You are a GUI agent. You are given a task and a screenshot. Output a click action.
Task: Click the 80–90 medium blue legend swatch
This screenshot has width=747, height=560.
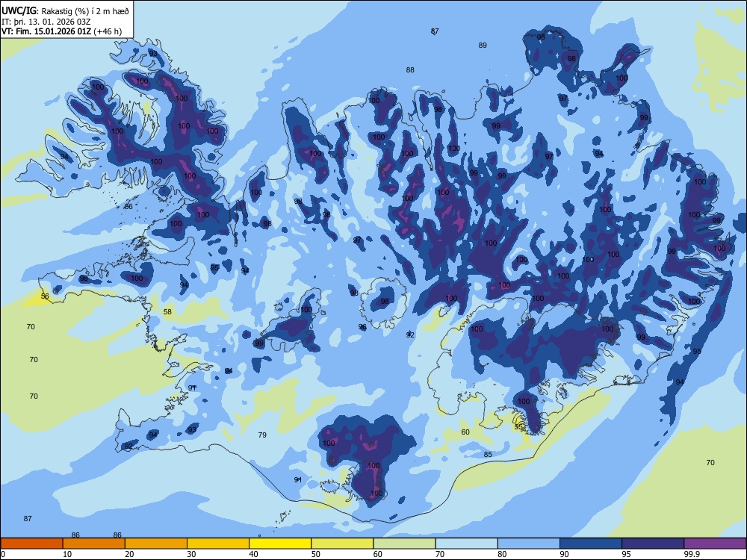coord(529,544)
